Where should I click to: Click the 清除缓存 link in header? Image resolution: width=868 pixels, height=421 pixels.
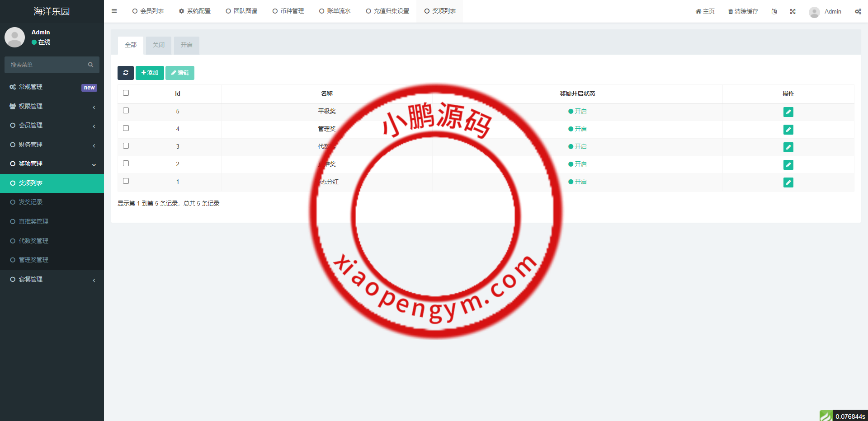[x=743, y=12]
